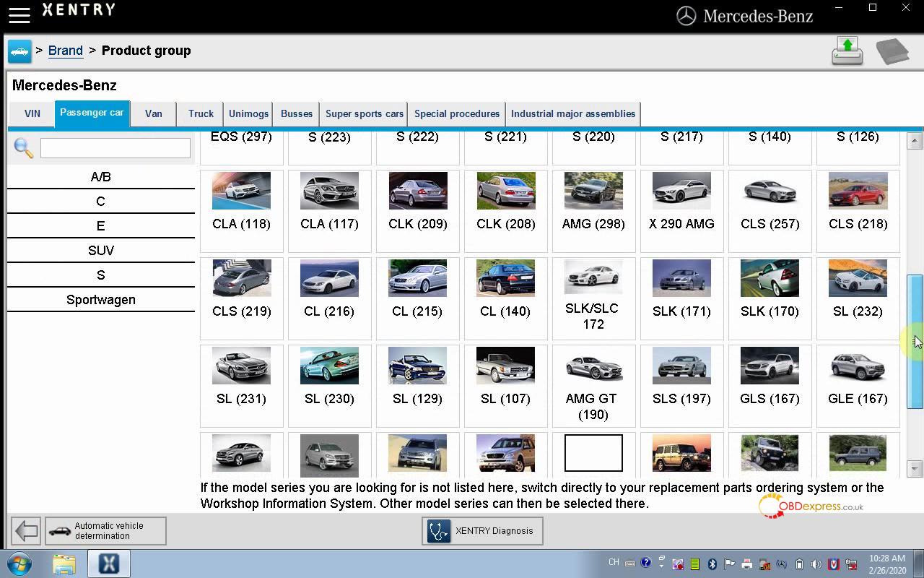Select SLS (197) model

(x=681, y=386)
